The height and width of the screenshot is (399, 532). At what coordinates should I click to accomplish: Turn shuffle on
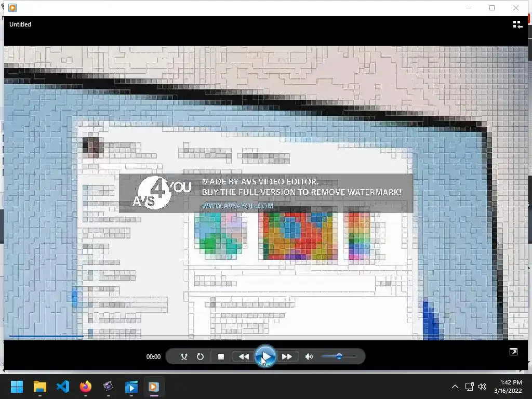[184, 356]
